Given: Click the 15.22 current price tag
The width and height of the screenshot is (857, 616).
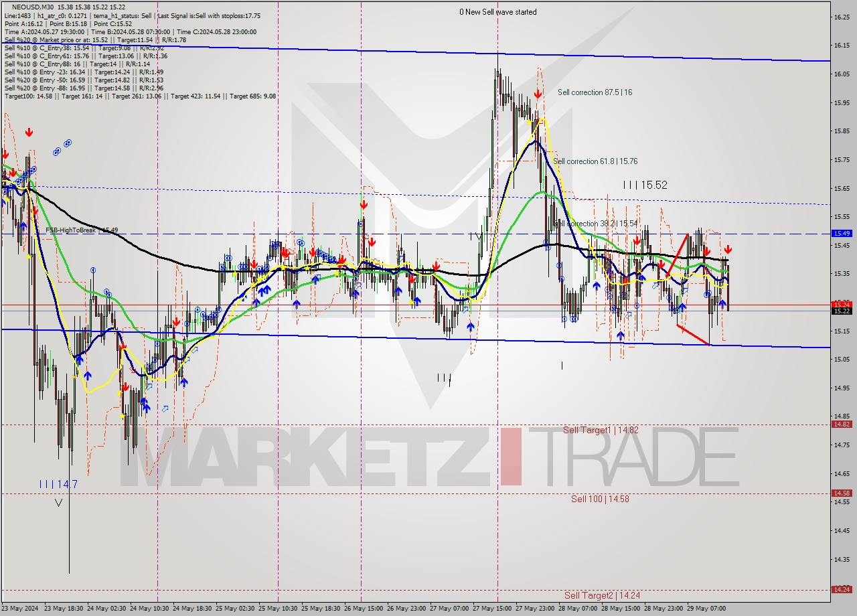Looking at the screenshot, I should [x=842, y=311].
